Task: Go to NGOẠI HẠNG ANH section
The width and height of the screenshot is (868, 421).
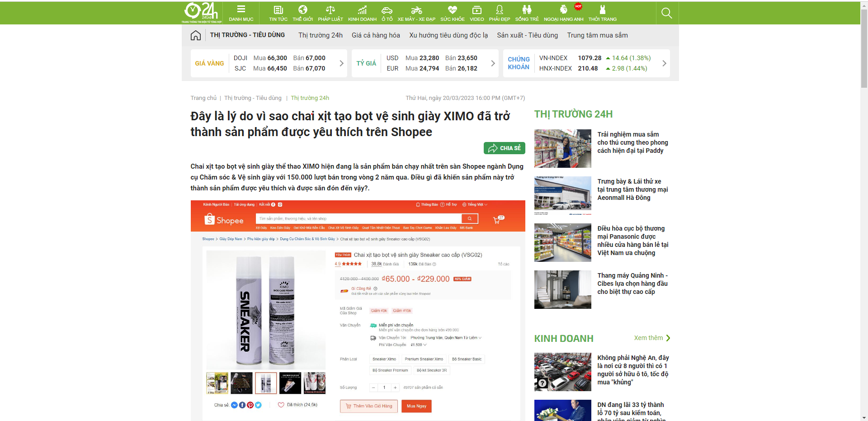Action: 563,13
